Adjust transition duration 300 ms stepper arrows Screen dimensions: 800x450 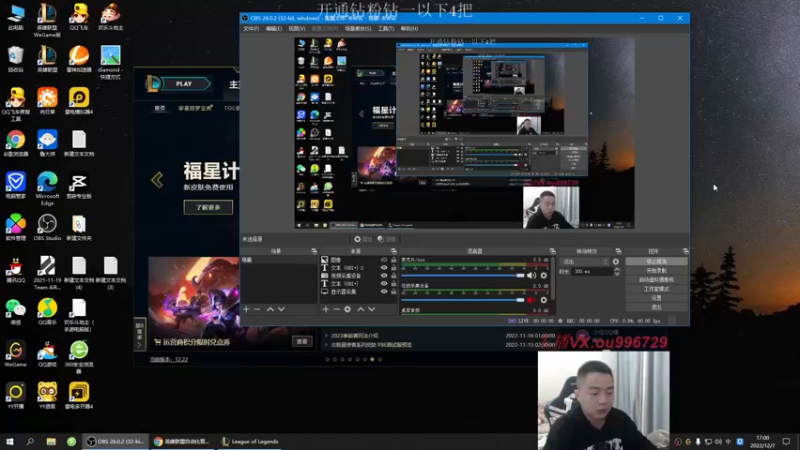point(617,271)
